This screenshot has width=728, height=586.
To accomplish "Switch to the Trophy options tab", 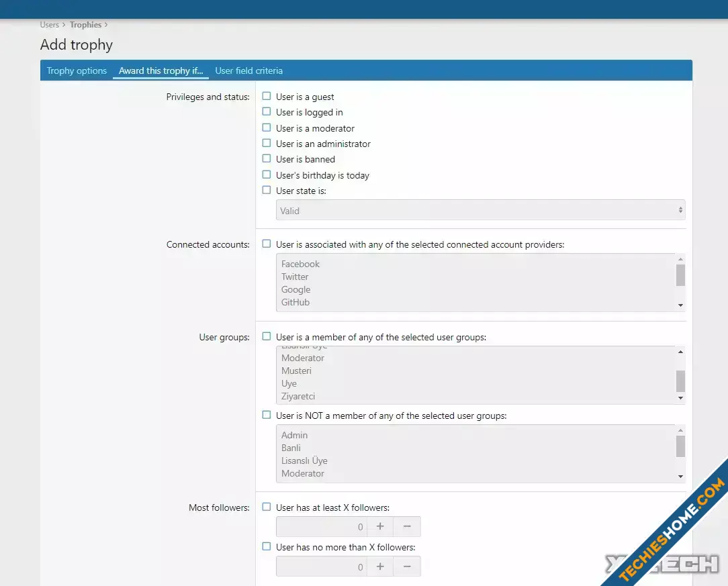I will click(x=77, y=70).
